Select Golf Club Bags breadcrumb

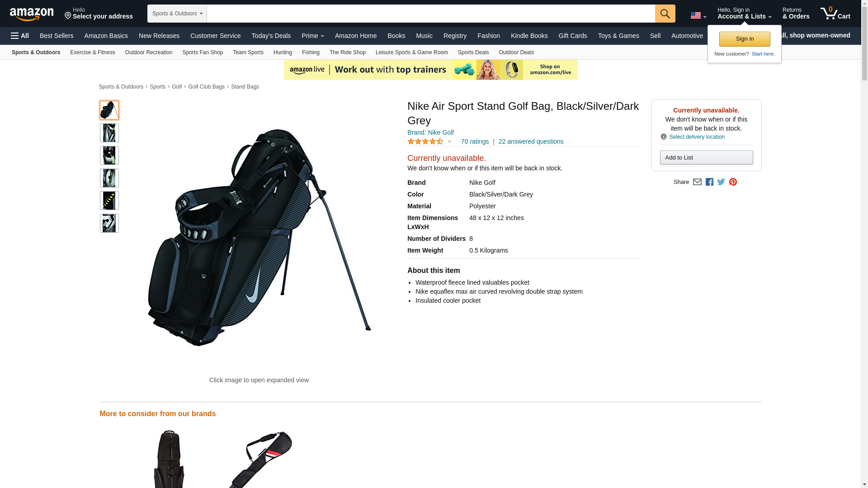click(x=206, y=87)
